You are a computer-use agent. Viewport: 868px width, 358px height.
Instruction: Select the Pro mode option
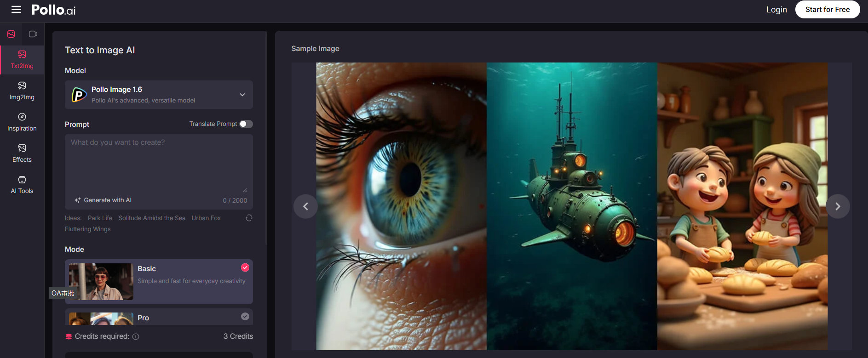(x=159, y=317)
